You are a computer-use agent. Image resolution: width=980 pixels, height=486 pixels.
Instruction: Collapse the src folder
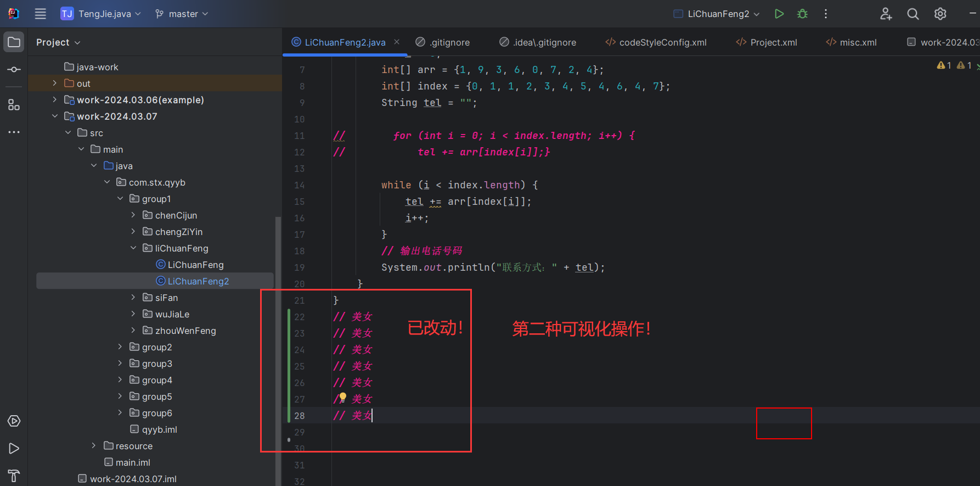[67, 132]
